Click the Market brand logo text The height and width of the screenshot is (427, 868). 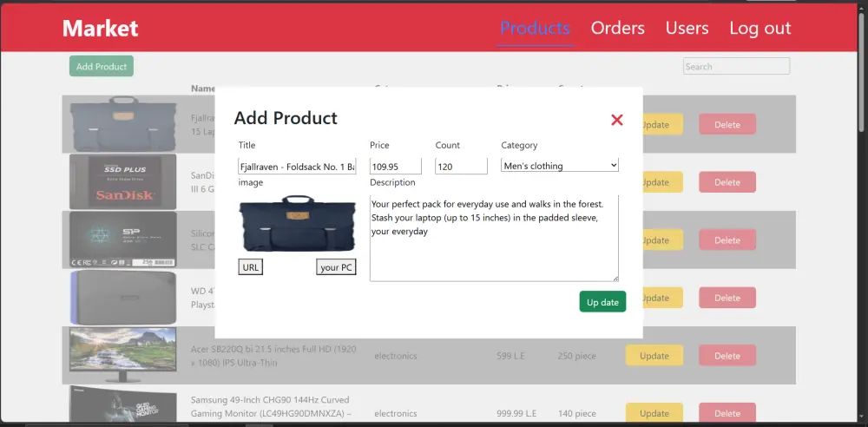(x=100, y=29)
